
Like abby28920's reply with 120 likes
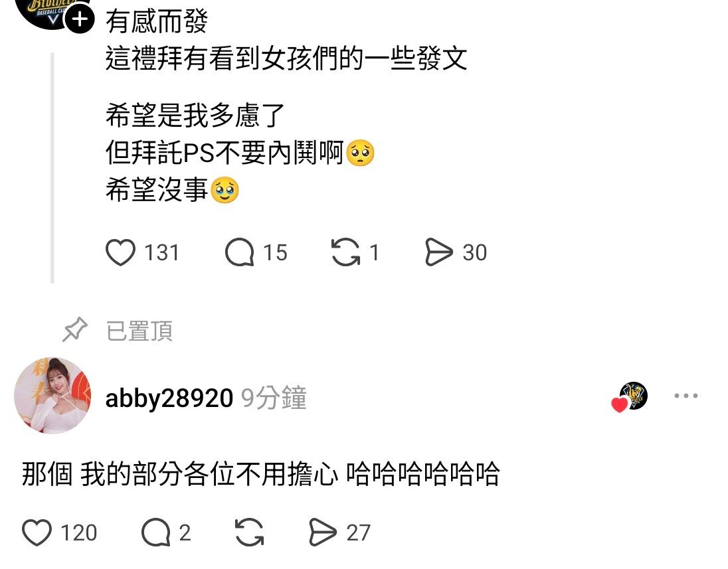37,532
